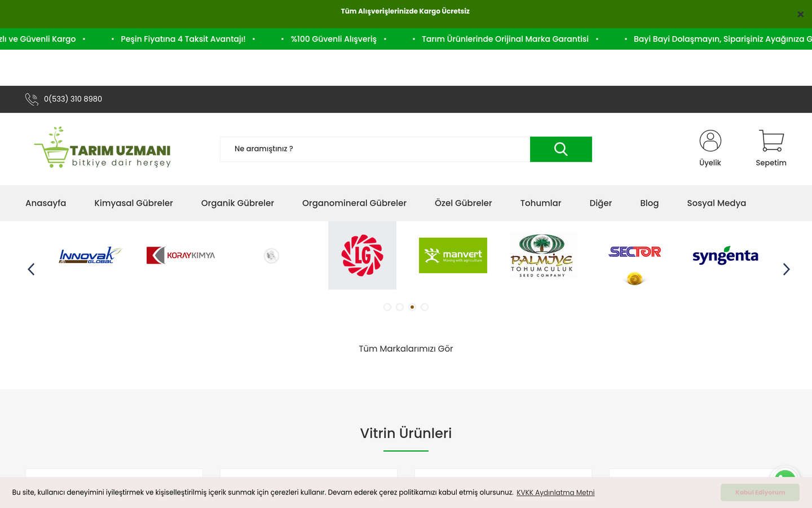812x508 pixels.
Task: Click the Tarım Uzmanı logo
Action: 102,147
